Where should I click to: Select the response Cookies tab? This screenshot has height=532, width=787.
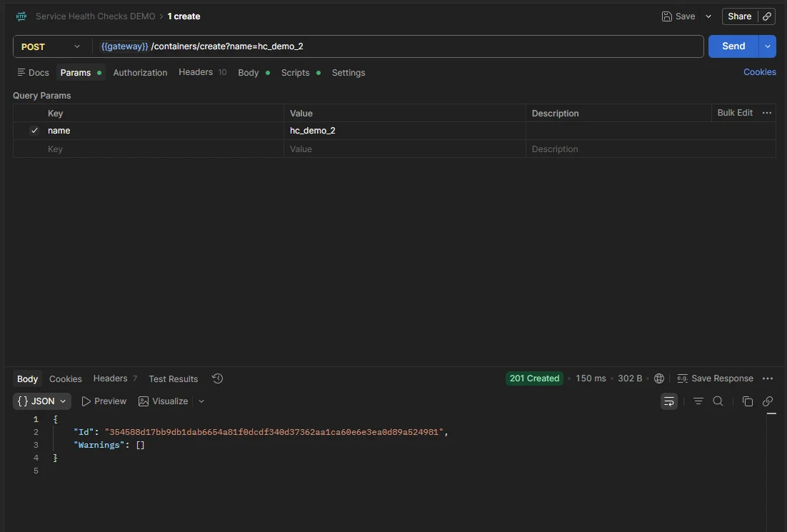(x=65, y=379)
